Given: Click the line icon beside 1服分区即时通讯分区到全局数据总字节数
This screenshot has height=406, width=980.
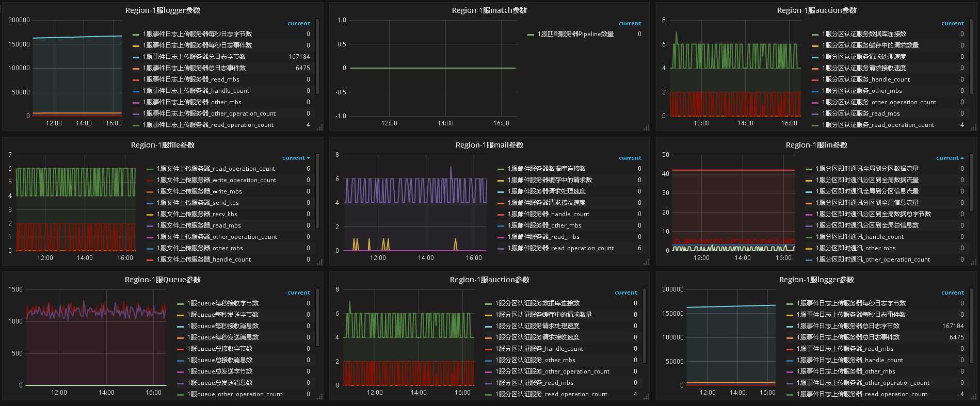Looking at the screenshot, I should point(809,215).
